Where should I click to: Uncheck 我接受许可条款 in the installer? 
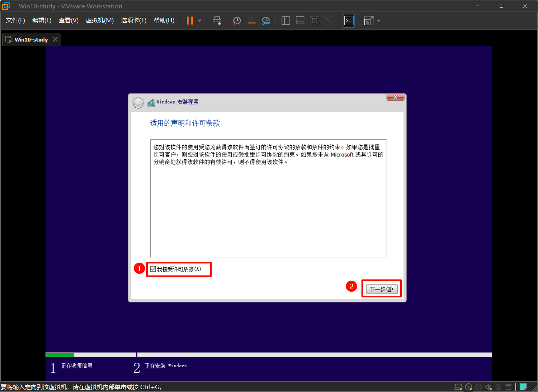click(x=153, y=269)
